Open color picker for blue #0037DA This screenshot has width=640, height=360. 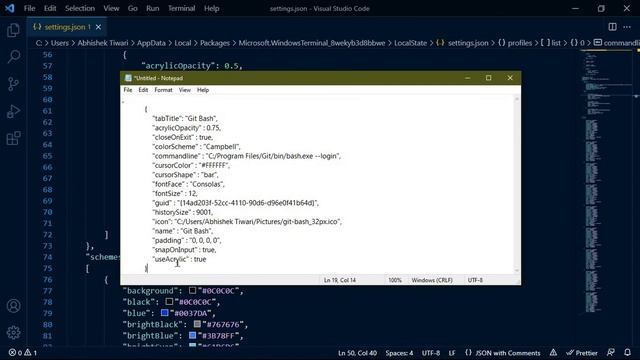164,313
